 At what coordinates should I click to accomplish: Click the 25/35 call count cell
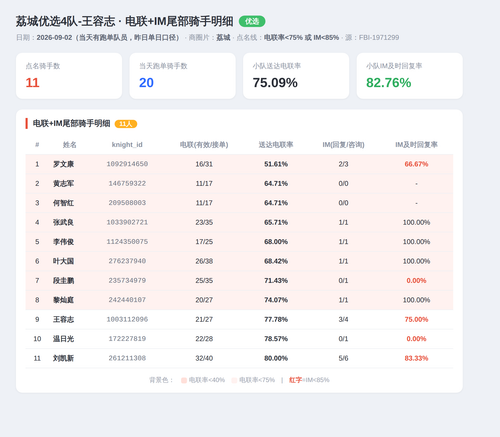[204, 281]
